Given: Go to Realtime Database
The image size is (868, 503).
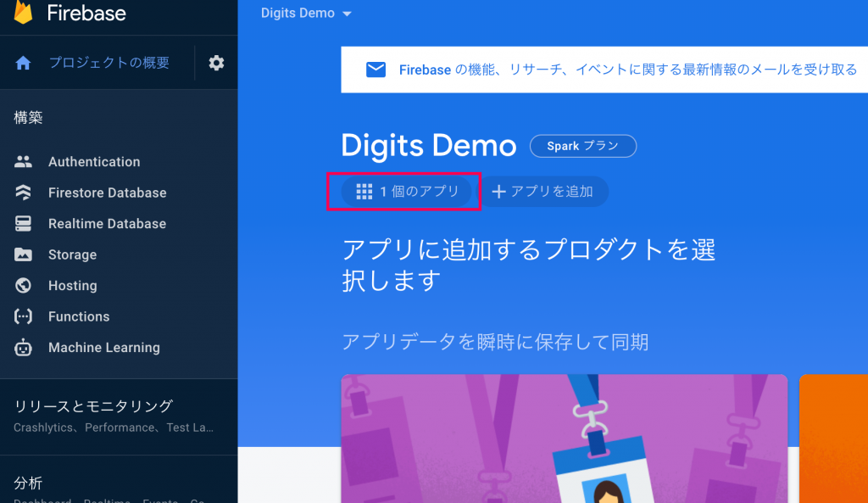Looking at the screenshot, I should click(x=108, y=224).
